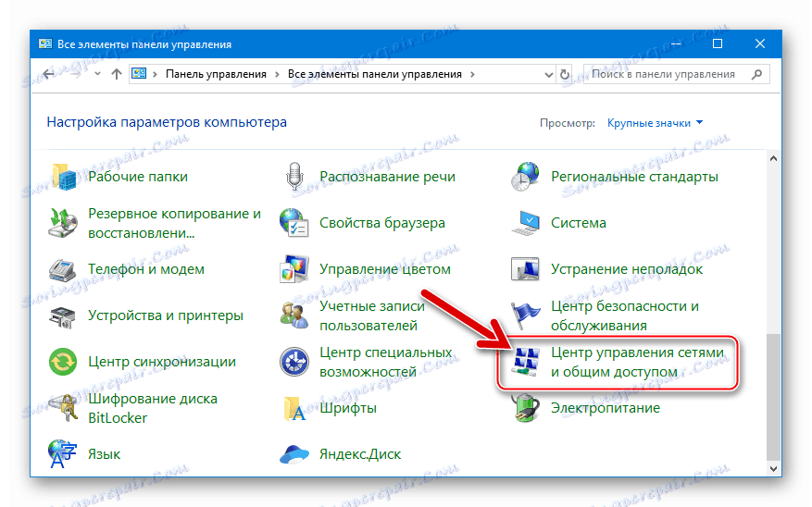Open the Рабочие папки icon
The image size is (812, 507).
pyautogui.click(x=64, y=177)
